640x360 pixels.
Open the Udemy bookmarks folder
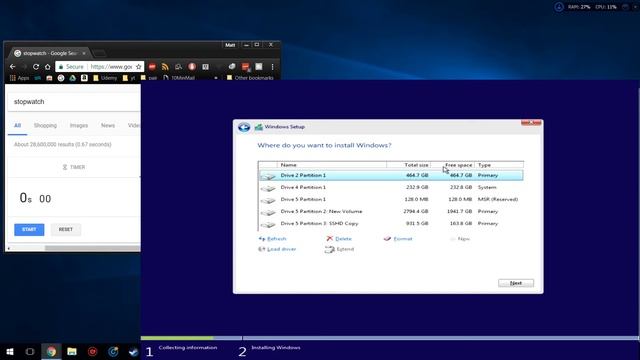coord(105,78)
